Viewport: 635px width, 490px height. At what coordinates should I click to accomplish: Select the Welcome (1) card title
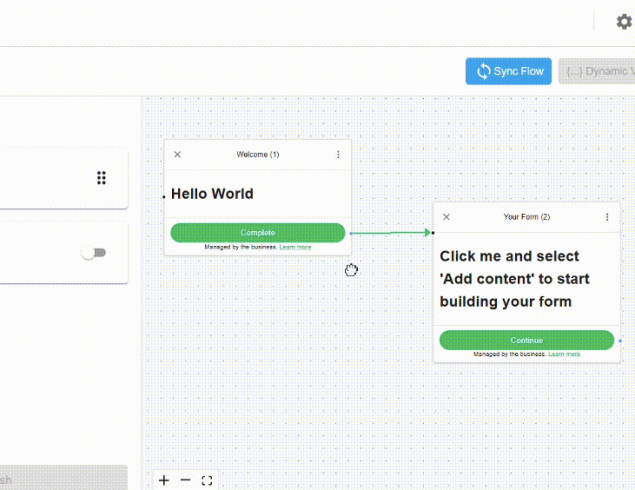pos(258,154)
